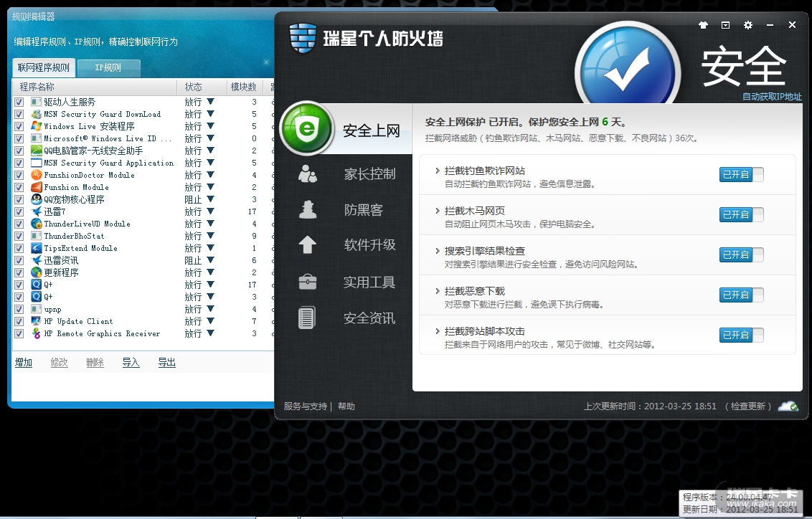The height and width of the screenshot is (519, 812).
Task: Uncheck the TipsExtend Module checkbox
Action: [x=19, y=248]
